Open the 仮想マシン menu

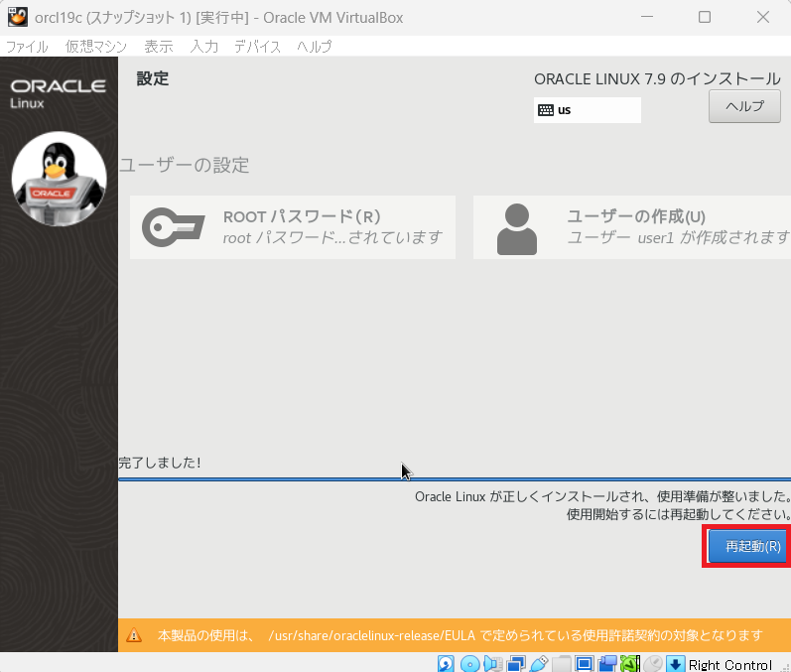97,47
